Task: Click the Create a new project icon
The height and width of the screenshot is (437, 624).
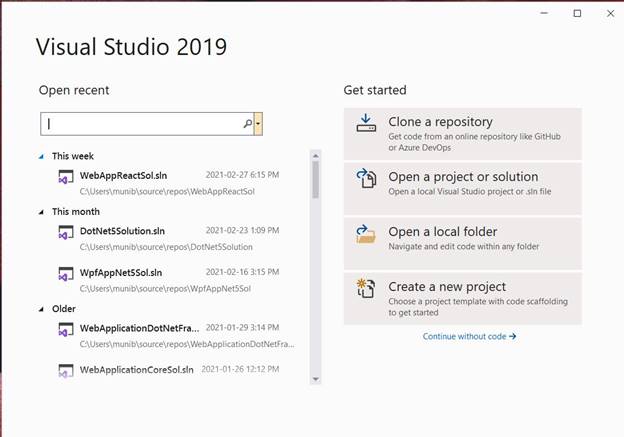Action: pos(365,290)
